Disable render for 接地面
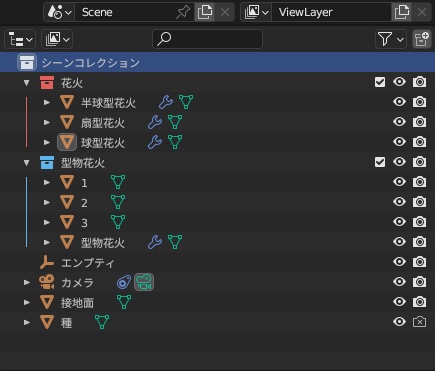This screenshot has height=371, width=435. click(419, 302)
